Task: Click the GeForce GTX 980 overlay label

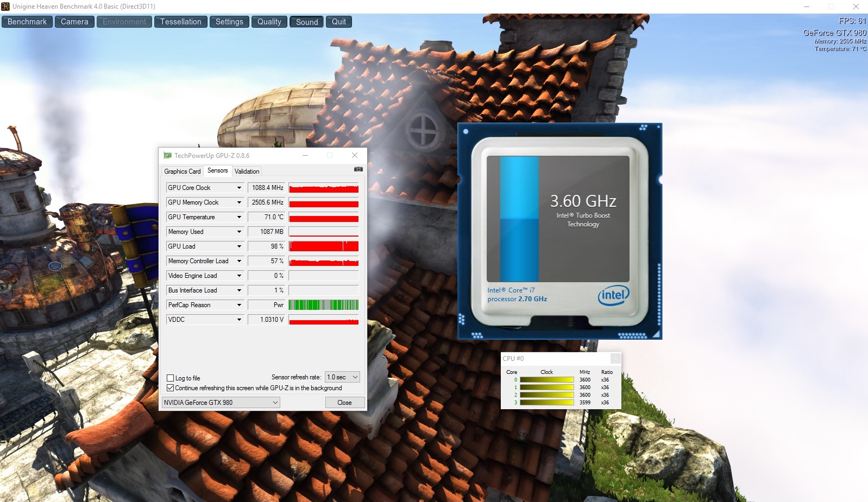Action: pyautogui.click(x=835, y=33)
